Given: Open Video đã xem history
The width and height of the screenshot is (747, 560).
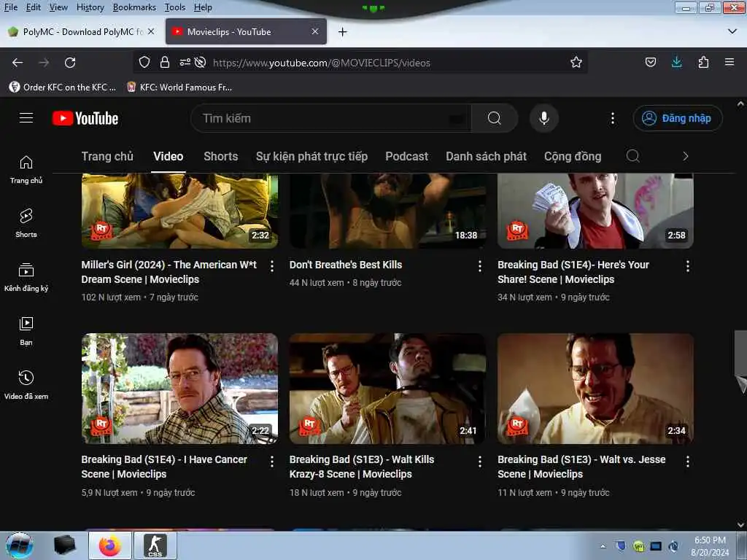Looking at the screenshot, I should click(x=26, y=385).
